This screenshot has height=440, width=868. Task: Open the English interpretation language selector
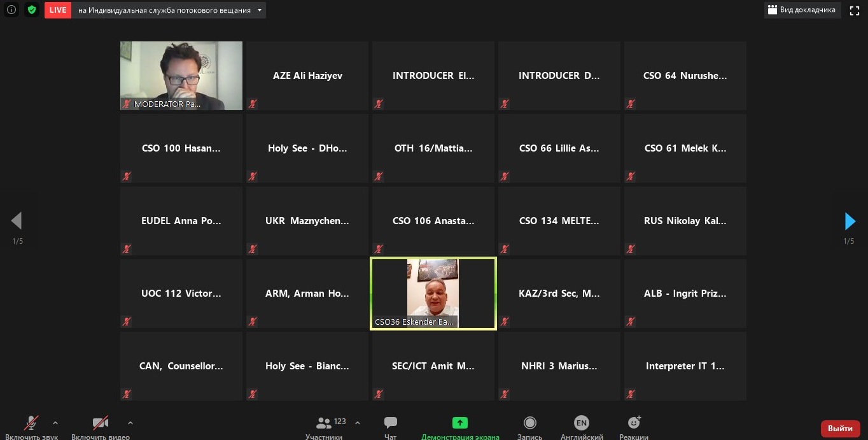coord(581,426)
